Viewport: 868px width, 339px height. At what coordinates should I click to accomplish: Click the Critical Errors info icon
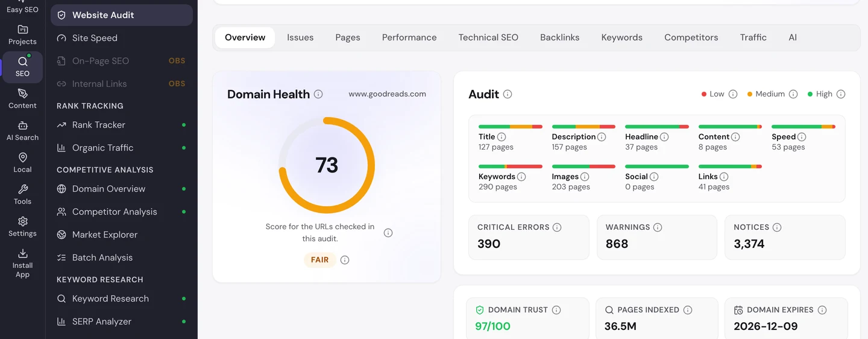(x=557, y=227)
